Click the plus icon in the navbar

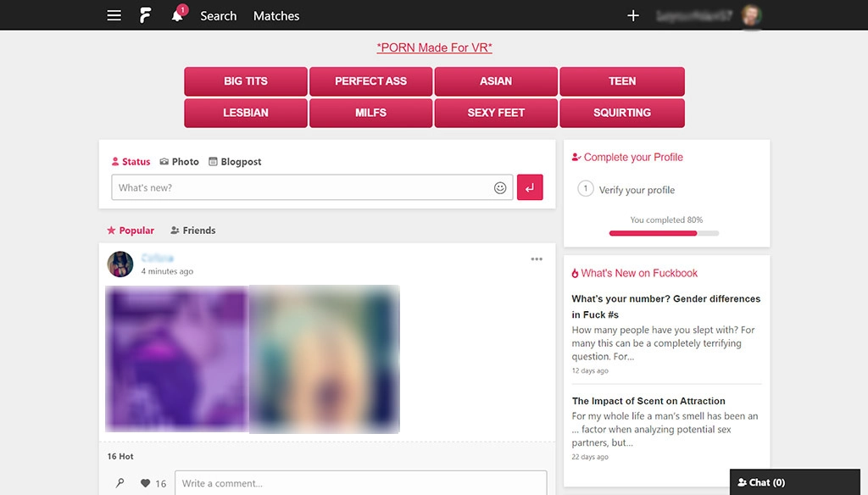(633, 14)
